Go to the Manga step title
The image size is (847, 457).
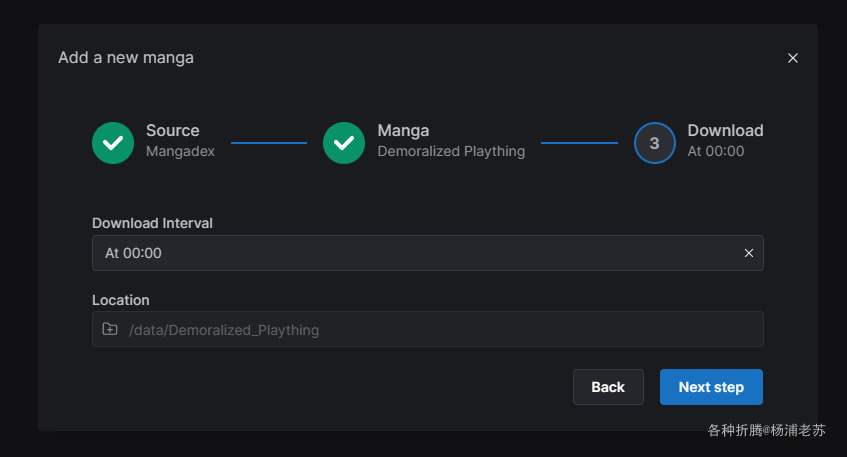(403, 130)
